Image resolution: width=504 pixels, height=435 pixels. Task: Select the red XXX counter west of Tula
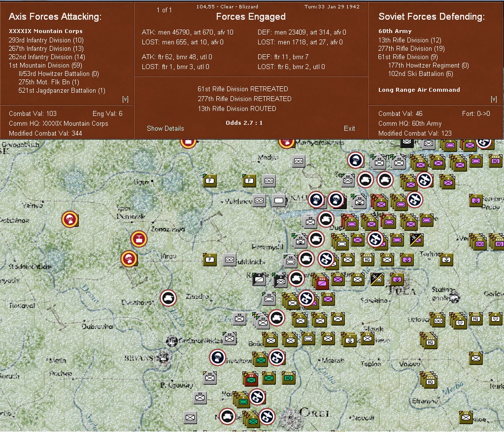(321, 282)
